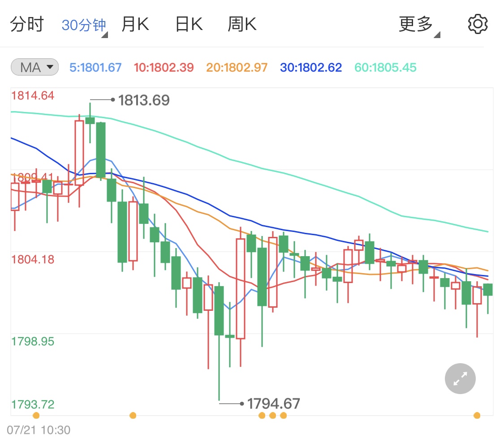Open the MA indicator dropdown
Viewport: 504px width, 442px height.
coord(34,66)
